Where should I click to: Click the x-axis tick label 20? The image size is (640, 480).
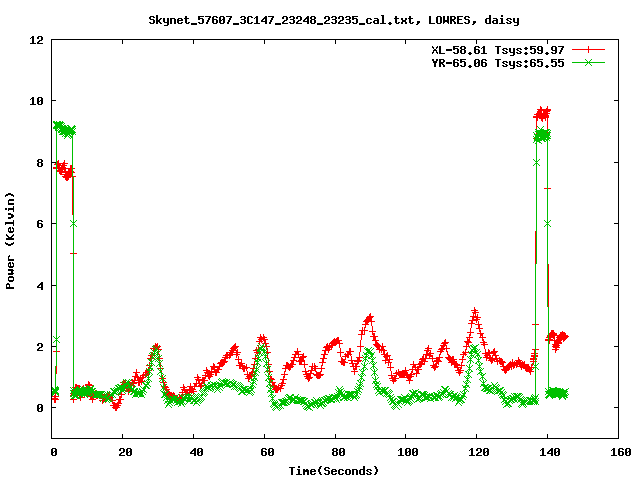(x=125, y=452)
